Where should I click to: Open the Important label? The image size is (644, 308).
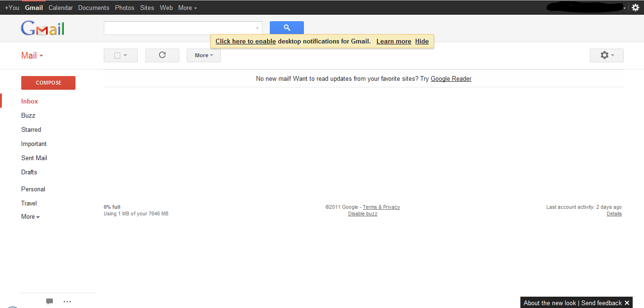(x=34, y=144)
